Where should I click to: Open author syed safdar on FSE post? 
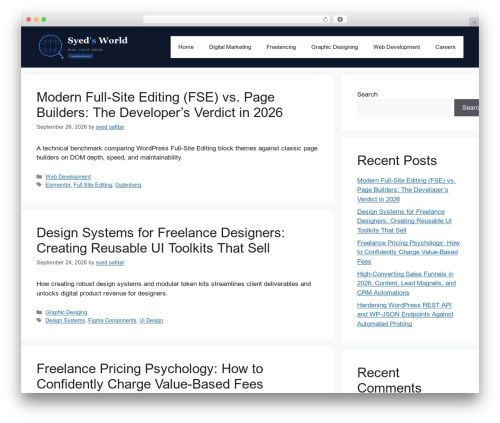110,127
